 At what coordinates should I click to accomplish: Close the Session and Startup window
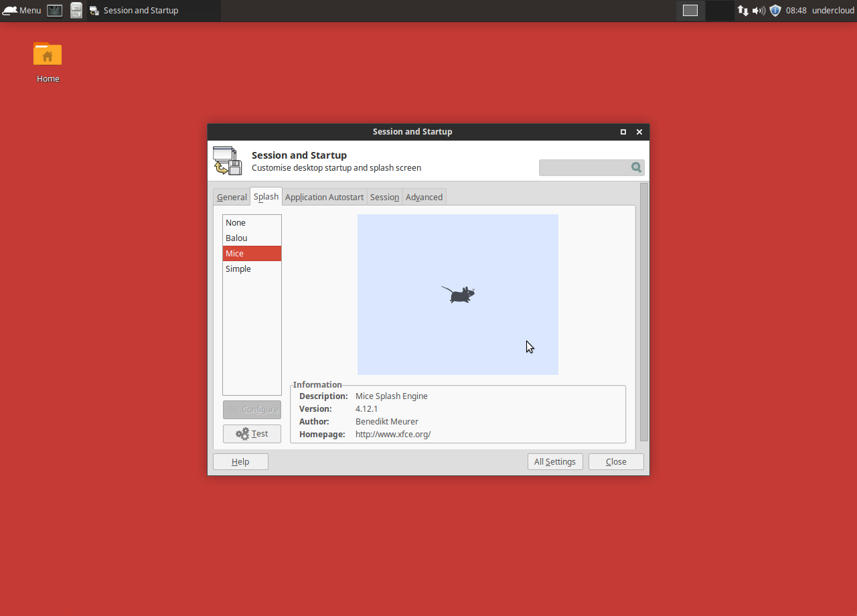pyautogui.click(x=639, y=132)
